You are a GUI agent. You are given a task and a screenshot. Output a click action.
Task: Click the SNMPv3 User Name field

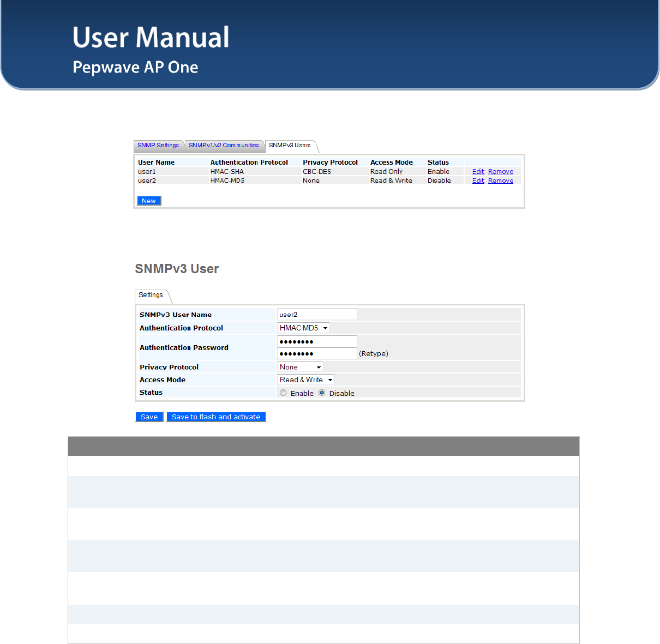317,314
